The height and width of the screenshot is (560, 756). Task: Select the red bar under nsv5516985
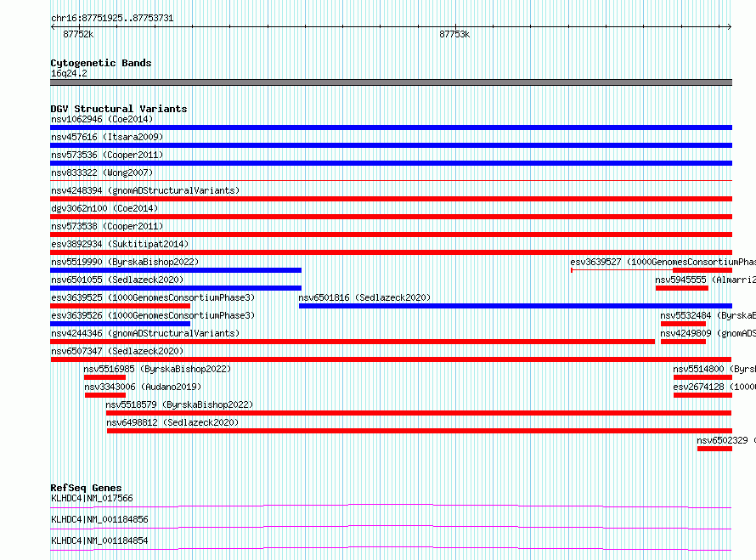click(104, 377)
